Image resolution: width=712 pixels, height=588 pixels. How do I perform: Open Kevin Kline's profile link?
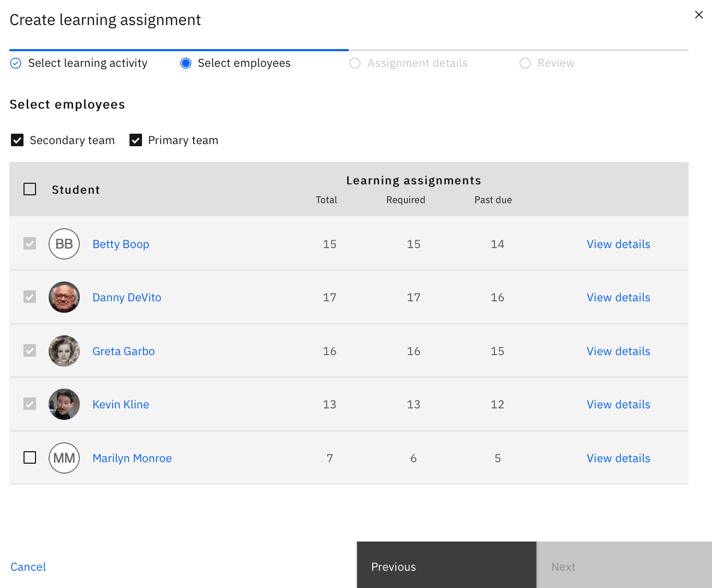pyautogui.click(x=121, y=405)
